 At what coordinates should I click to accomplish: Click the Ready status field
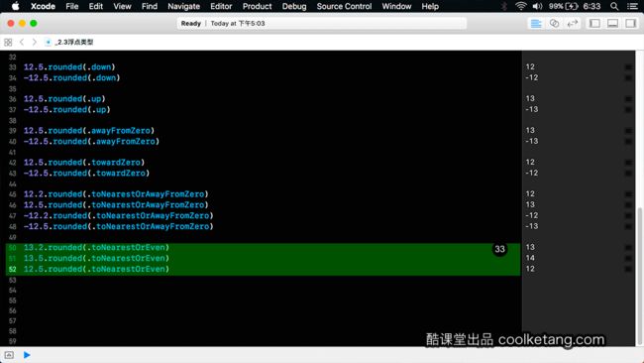[322, 24]
